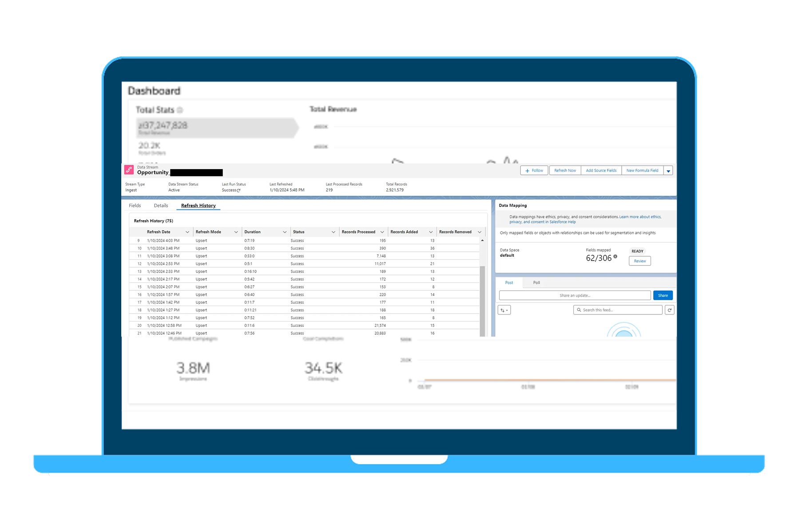This screenshot has height=532, width=798.
Task: Click the pink Data Stream icon
Action: click(129, 170)
